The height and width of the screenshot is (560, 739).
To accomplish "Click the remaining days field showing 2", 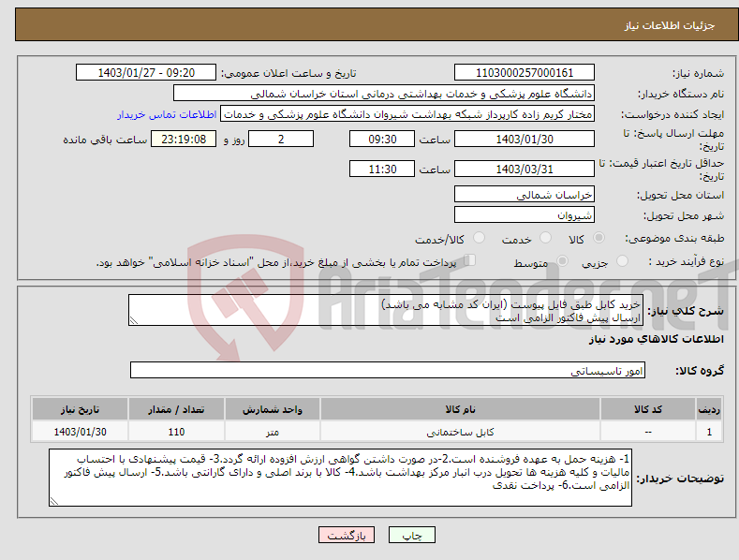I will click(281, 139).
